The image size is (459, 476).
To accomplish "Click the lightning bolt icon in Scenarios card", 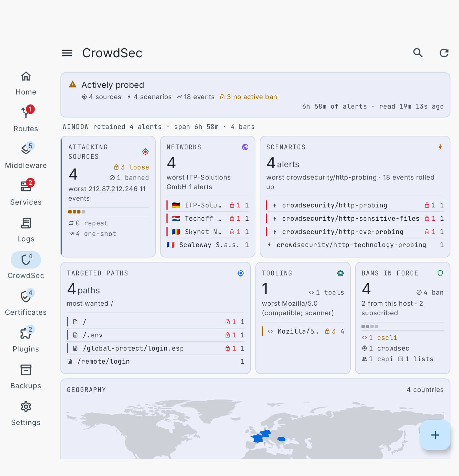I will point(440,147).
